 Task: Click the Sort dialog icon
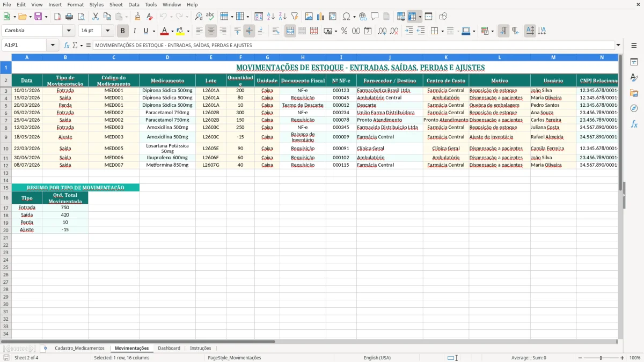point(259,17)
